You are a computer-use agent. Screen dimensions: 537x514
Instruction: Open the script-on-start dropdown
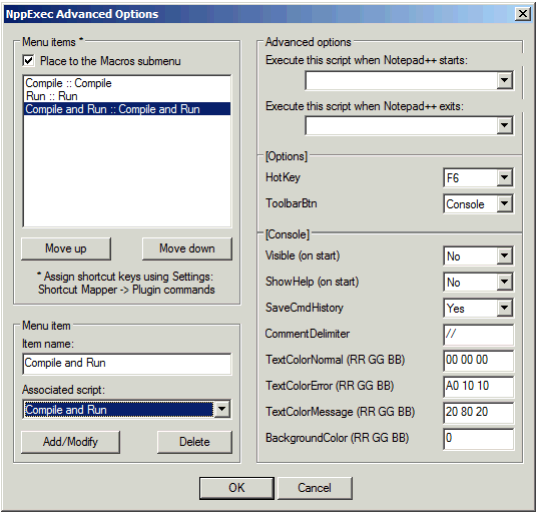pos(504,80)
